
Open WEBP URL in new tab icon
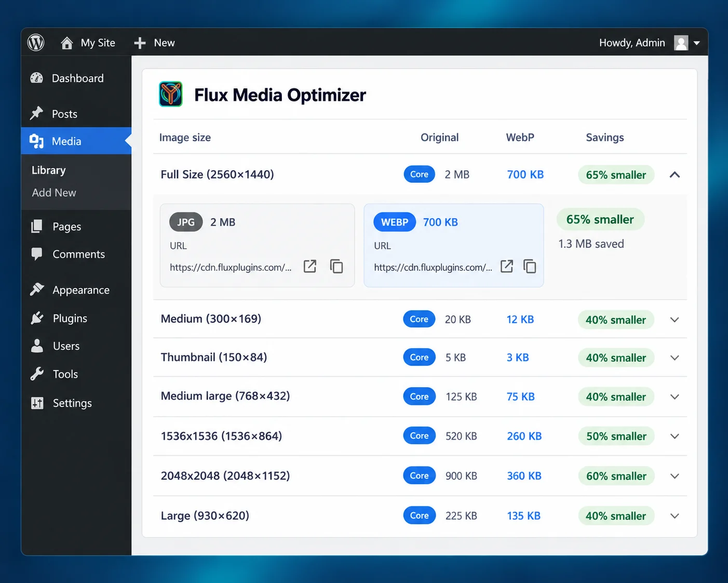507,266
